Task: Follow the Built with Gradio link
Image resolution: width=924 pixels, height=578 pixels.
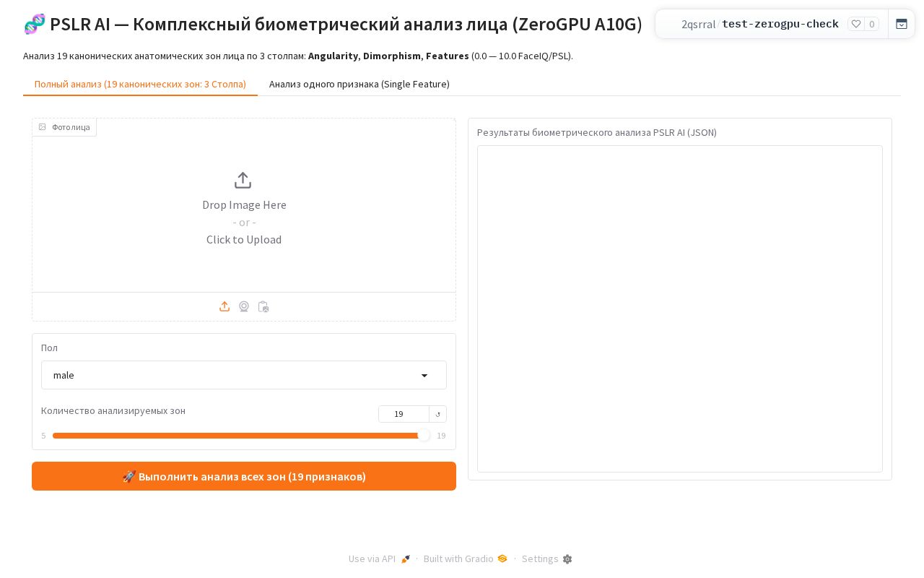Action: coord(466,558)
